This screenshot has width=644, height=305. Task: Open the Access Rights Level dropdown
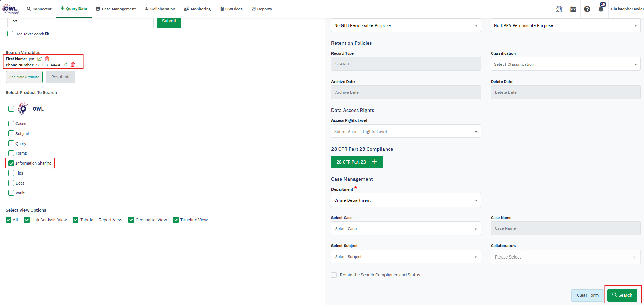tap(405, 132)
